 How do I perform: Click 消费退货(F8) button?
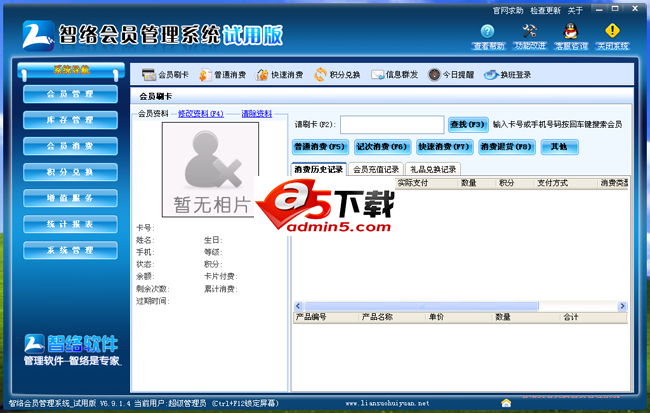coord(506,147)
